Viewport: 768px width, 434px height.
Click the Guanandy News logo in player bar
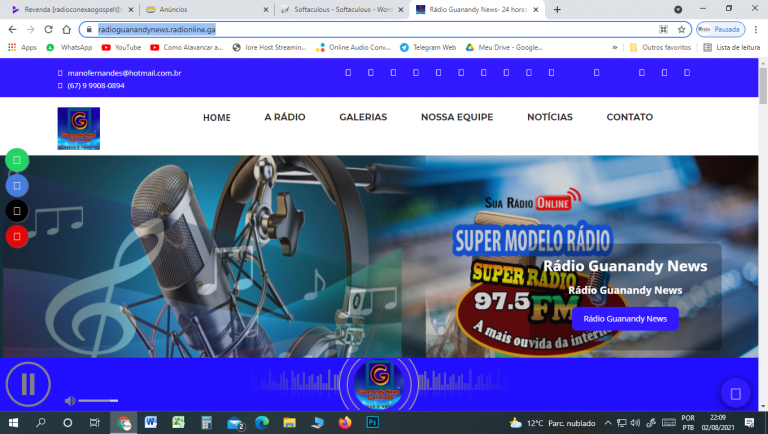click(x=379, y=385)
